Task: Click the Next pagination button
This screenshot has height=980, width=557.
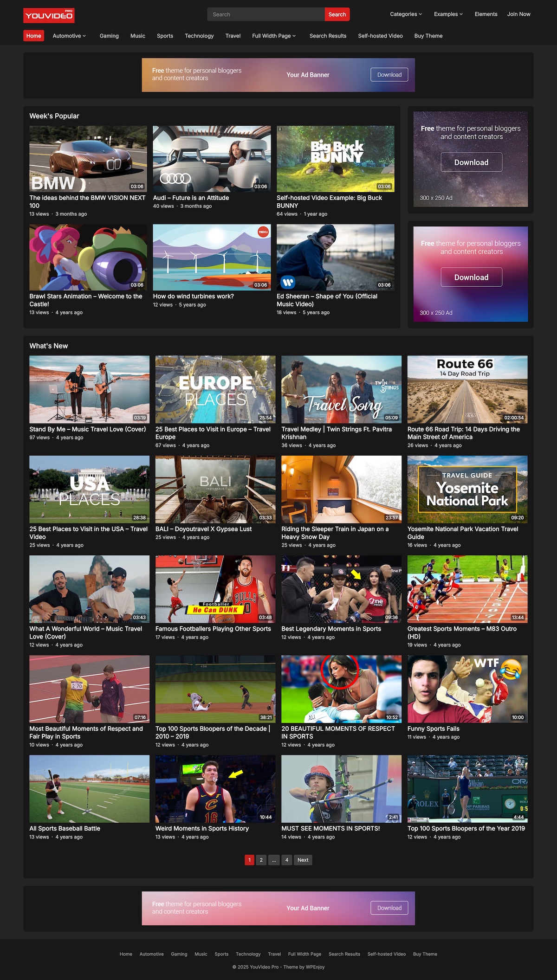Action: (x=303, y=860)
